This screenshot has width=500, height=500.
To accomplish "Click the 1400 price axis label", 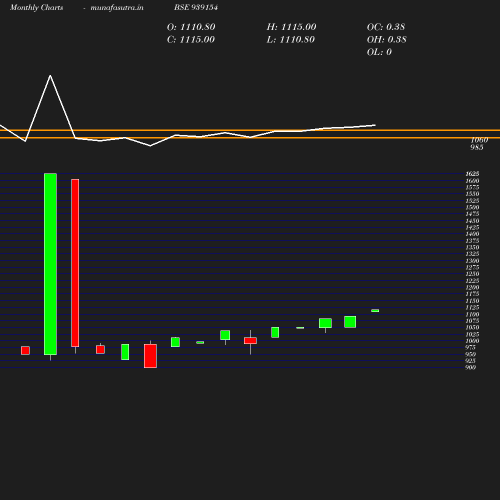I will (x=472, y=234).
